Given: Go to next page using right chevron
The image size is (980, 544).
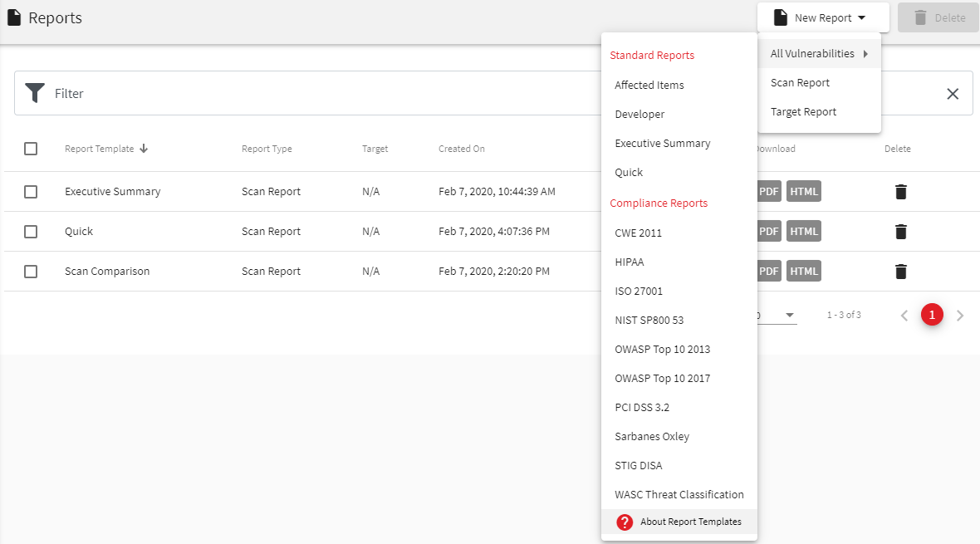Looking at the screenshot, I should pos(960,316).
